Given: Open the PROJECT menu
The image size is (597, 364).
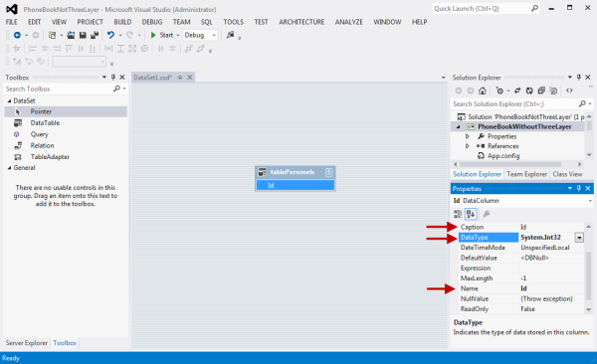Looking at the screenshot, I should (90, 22).
